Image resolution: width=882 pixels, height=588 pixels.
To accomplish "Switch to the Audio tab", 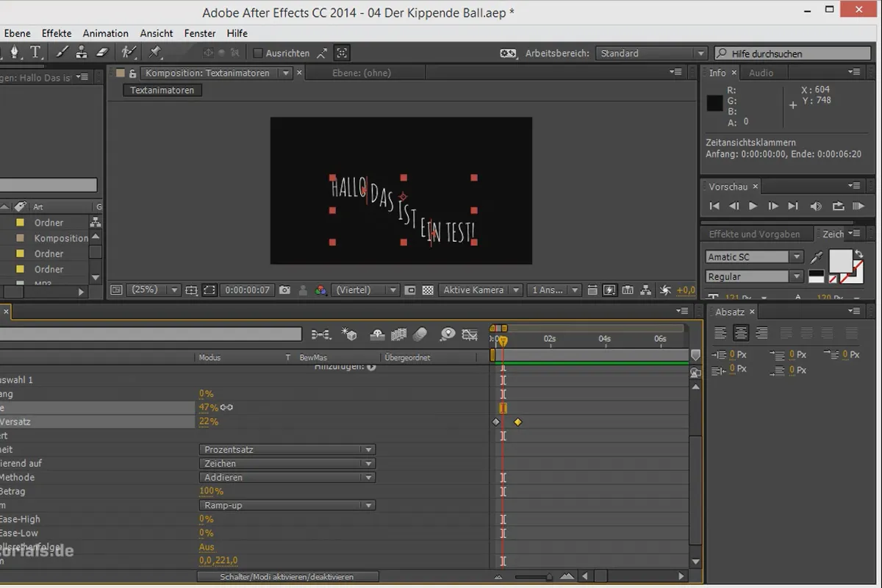I will tap(761, 73).
